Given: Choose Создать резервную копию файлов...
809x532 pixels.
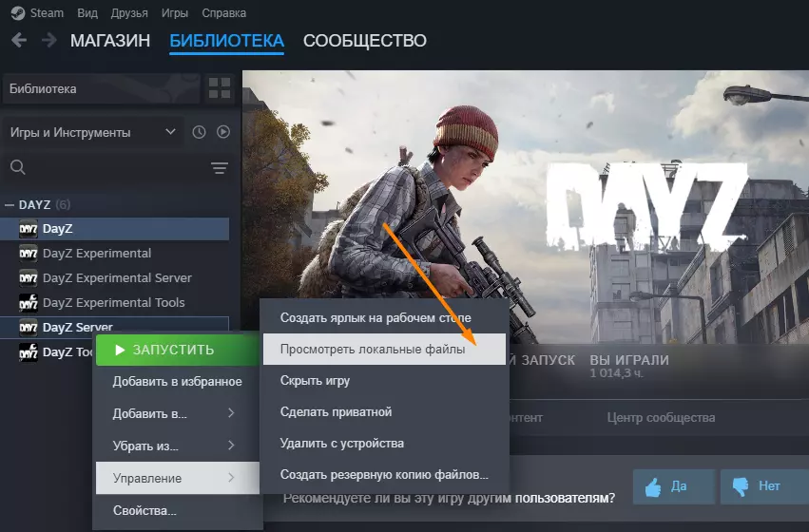Looking at the screenshot, I should click(x=384, y=475).
